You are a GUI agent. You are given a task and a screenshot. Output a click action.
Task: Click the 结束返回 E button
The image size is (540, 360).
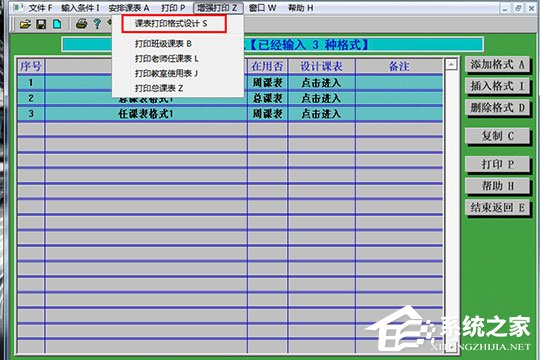(497, 208)
